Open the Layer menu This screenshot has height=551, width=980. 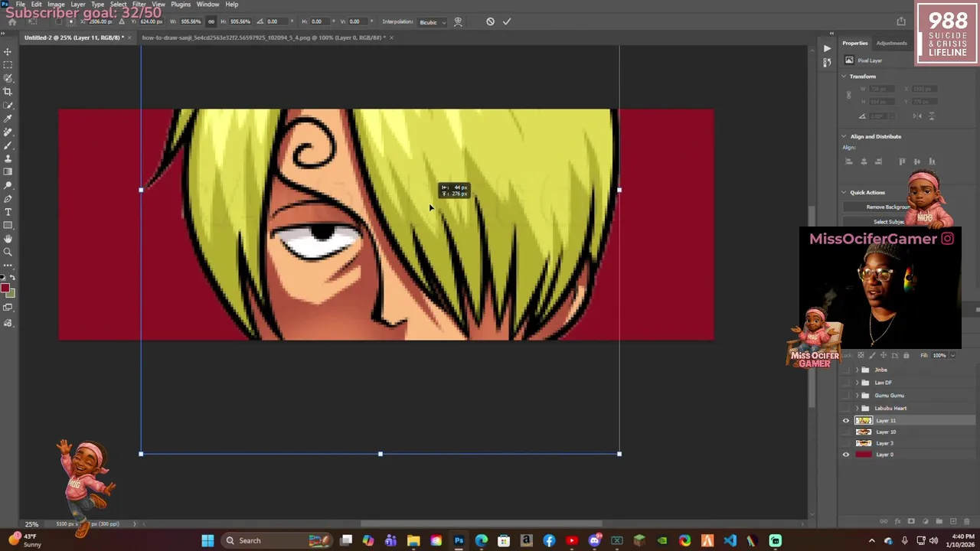point(78,5)
